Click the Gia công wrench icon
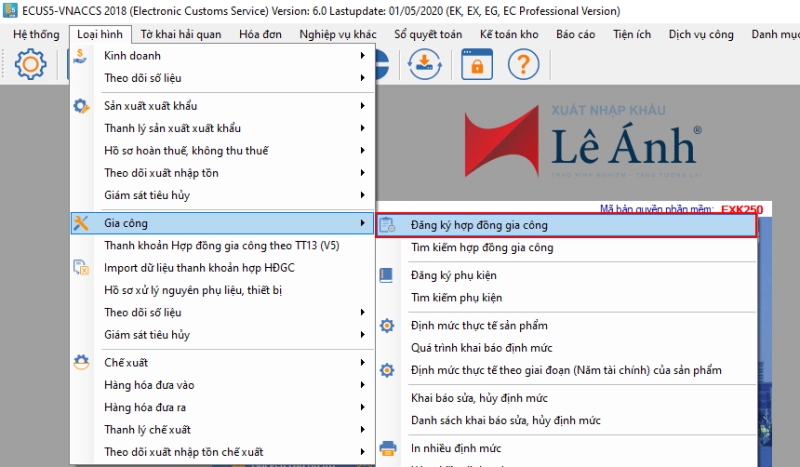800x467 pixels. (x=82, y=223)
